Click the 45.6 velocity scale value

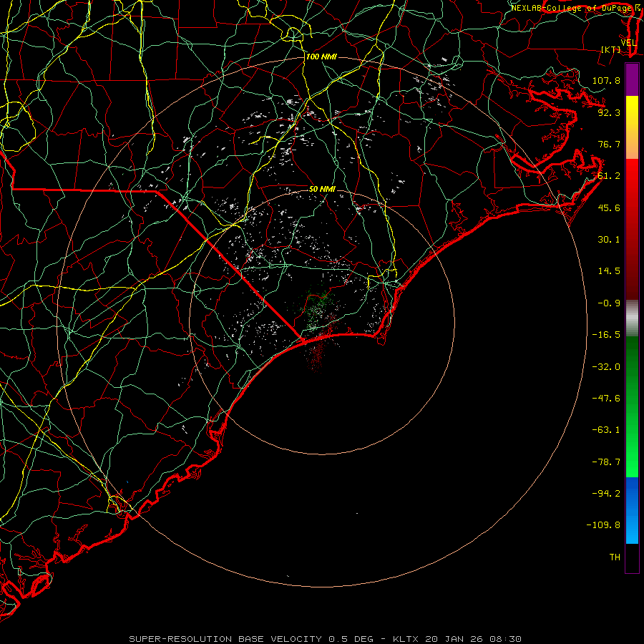click(x=609, y=208)
